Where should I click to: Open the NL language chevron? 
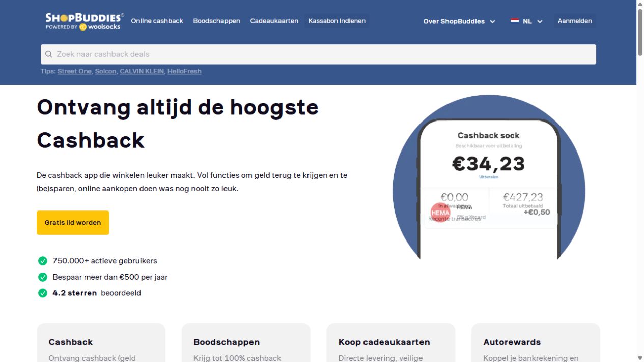point(540,21)
